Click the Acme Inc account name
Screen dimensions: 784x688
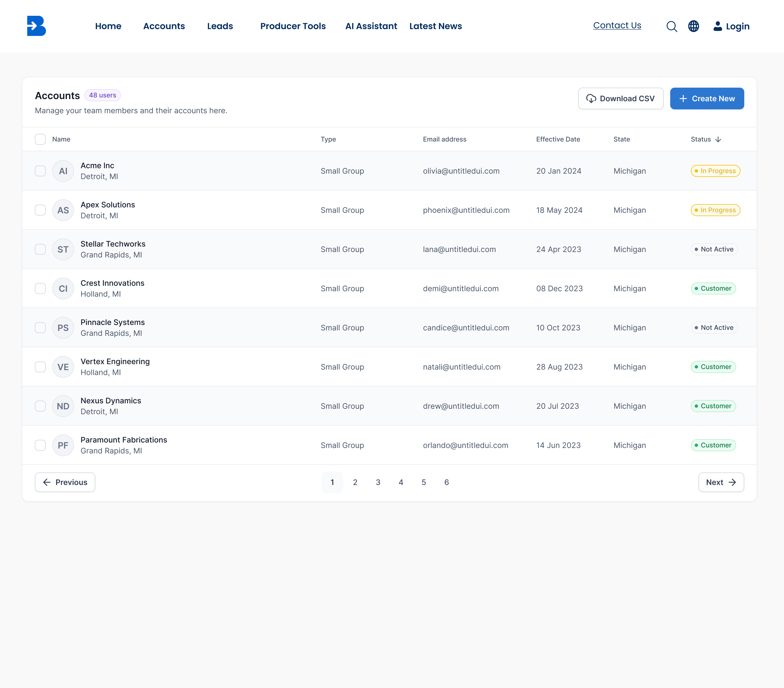pos(97,166)
